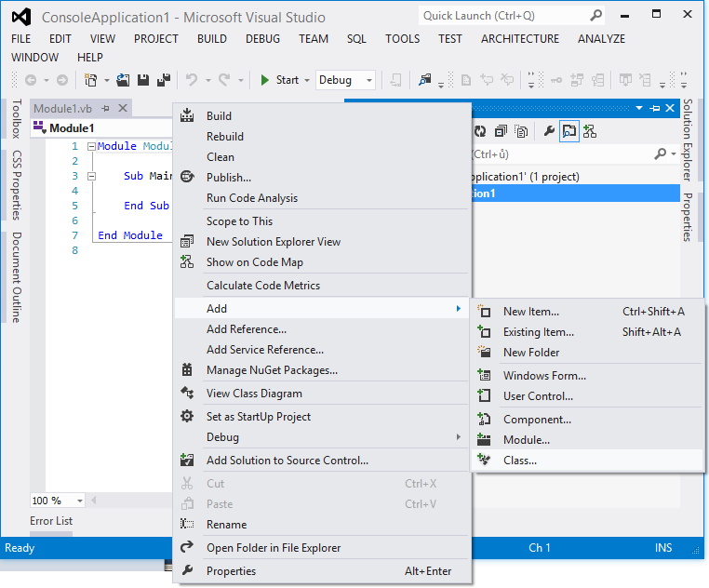Choose Class... from the Add submenu
The image size is (709, 588).
[520, 461]
